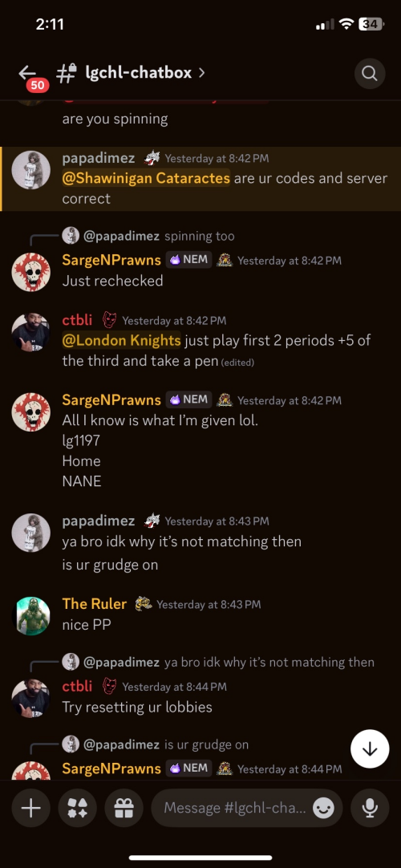
Task: Tap the ctbli username on pen message
Action: 78,320
